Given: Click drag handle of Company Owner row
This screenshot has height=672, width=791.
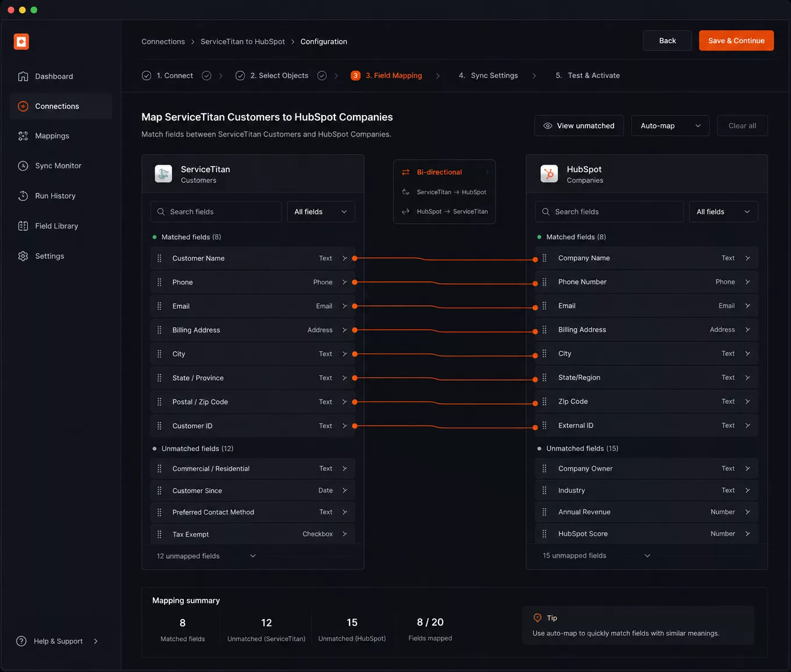Looking at the screenshot, I should point(544,469).
